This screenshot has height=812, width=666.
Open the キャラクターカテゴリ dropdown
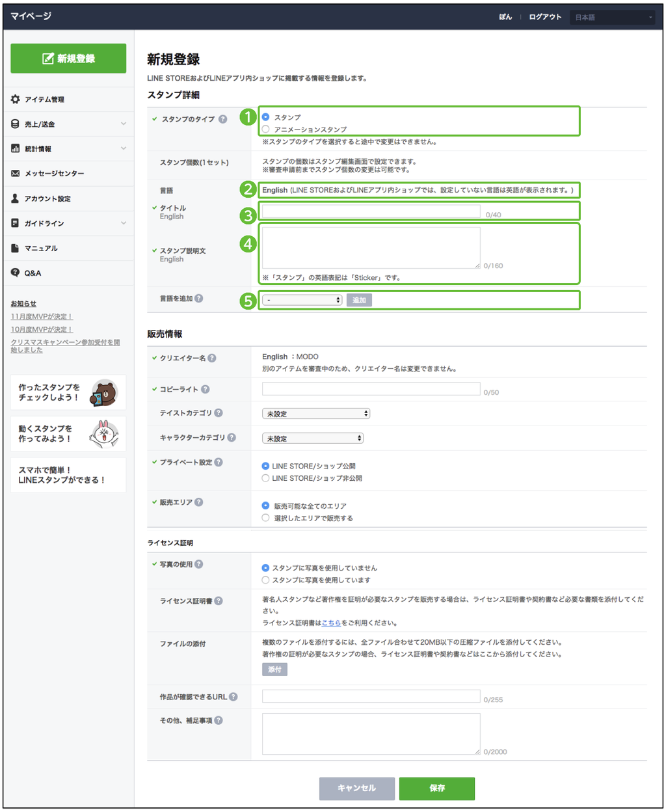(x=313, y=439)
